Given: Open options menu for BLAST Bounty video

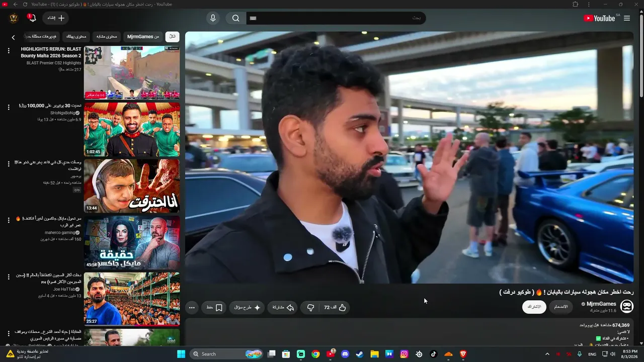Looking at the screenshot, I should pos(9,51).
